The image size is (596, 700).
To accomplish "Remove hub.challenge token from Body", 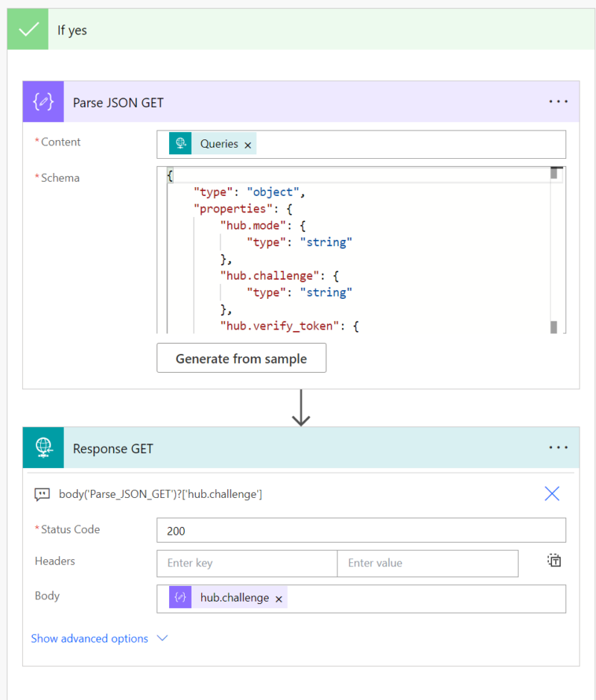I will tap(279, 599).
